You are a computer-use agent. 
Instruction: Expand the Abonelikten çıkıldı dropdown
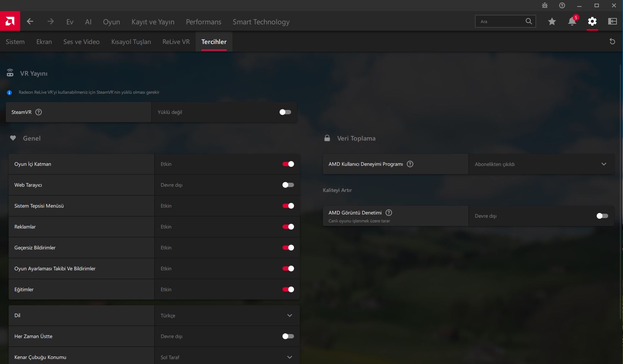(541, 164)
